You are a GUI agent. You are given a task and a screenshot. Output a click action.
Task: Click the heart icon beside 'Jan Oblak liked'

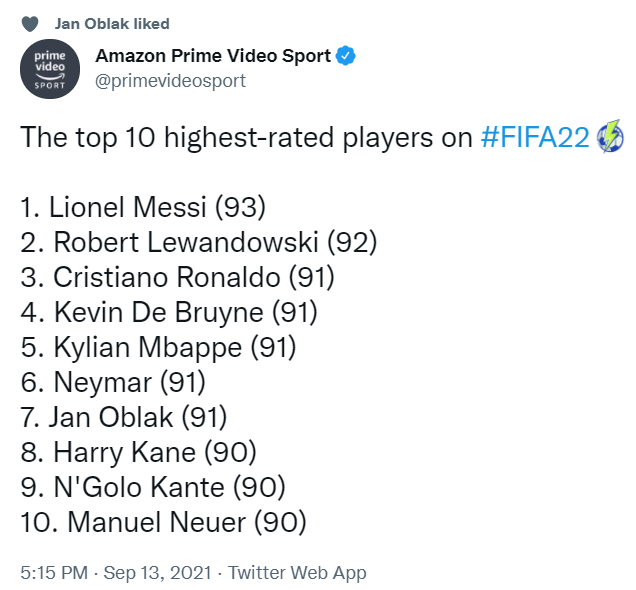pos(30,24)
